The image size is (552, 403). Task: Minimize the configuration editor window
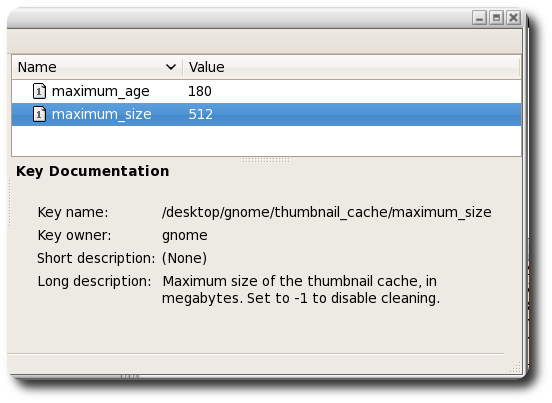(x=479, y=17)
